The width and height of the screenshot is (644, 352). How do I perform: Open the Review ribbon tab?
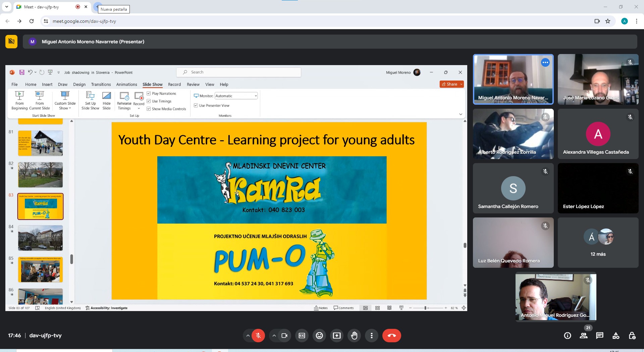click(x=193, y=85)
